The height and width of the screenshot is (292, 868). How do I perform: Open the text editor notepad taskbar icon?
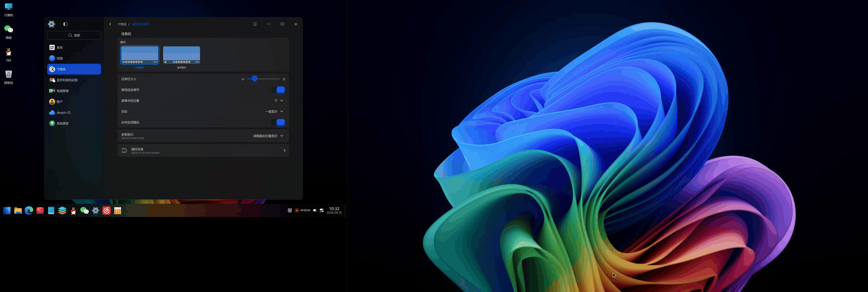click(51, 211)
